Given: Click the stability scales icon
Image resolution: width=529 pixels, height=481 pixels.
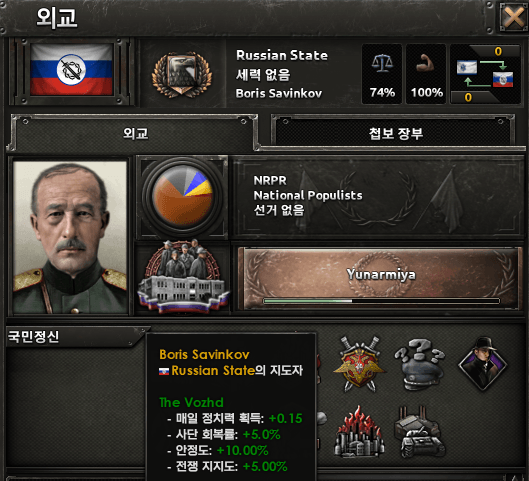Looking at the screenshot, I should pyautogui.click(x=382, y=63).
